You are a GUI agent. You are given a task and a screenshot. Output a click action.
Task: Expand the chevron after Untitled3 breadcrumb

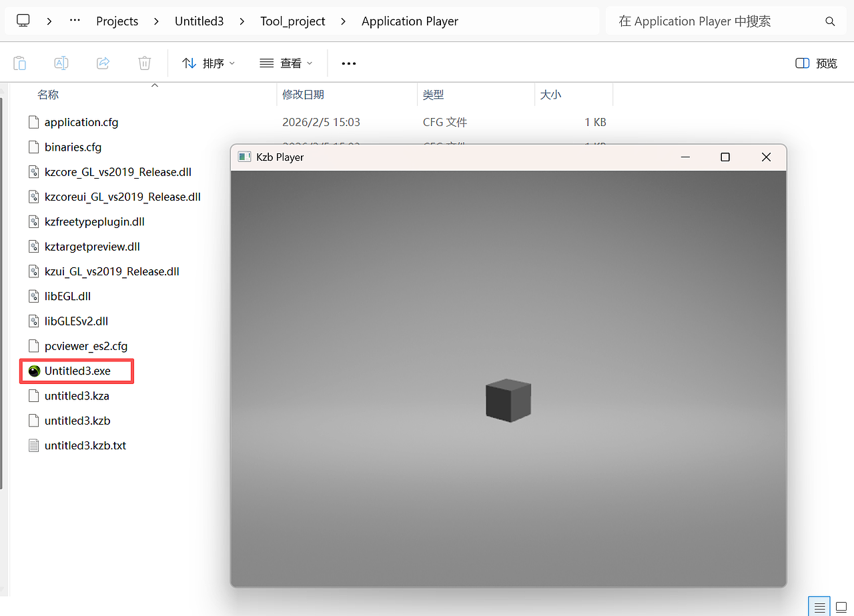click(x=242, y=21)
